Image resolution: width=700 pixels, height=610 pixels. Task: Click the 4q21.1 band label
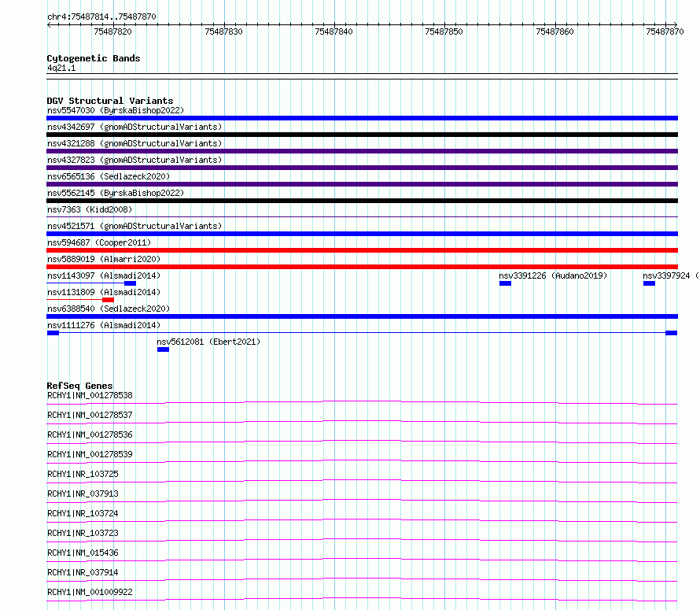tap(61, 68)
